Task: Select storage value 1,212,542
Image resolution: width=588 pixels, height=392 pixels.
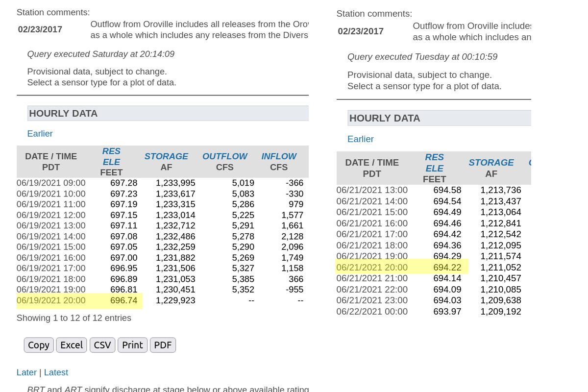Action: [x=501, y=234]
